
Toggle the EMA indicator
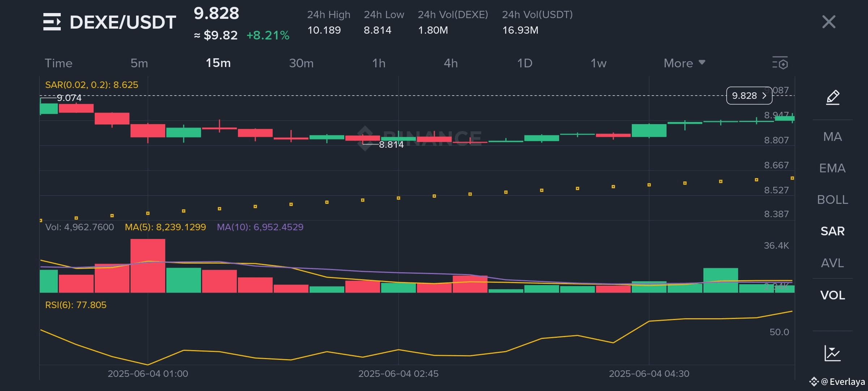(833, 168)
